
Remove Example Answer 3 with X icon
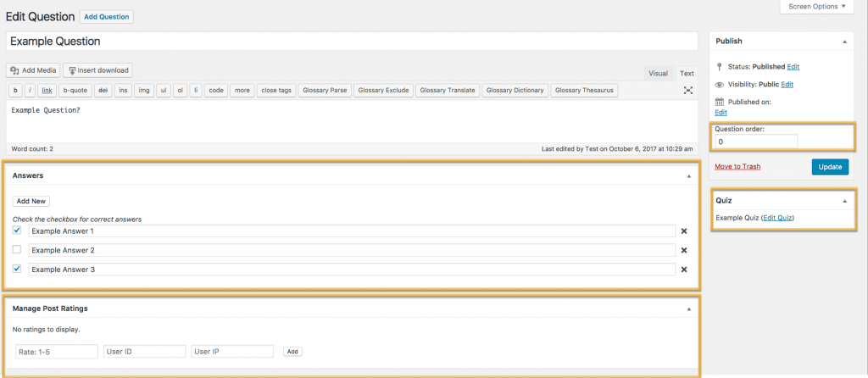[684, 270]
